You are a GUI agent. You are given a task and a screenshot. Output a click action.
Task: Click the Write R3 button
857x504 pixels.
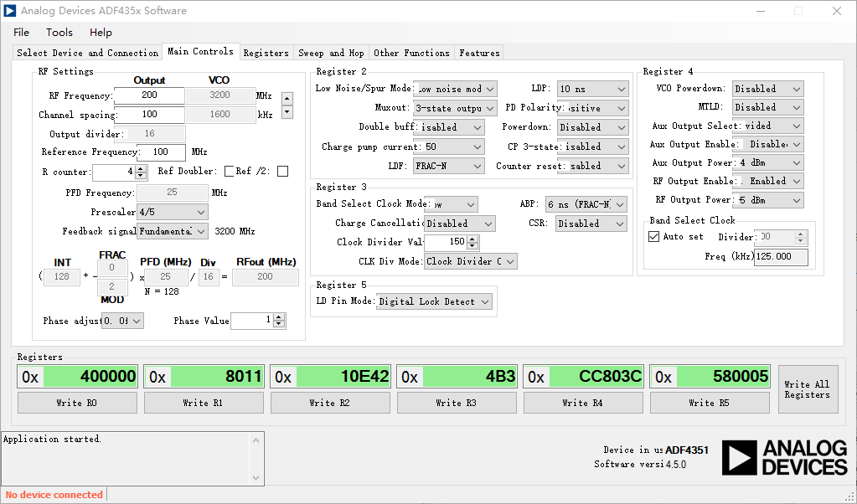tap(457, 403)
